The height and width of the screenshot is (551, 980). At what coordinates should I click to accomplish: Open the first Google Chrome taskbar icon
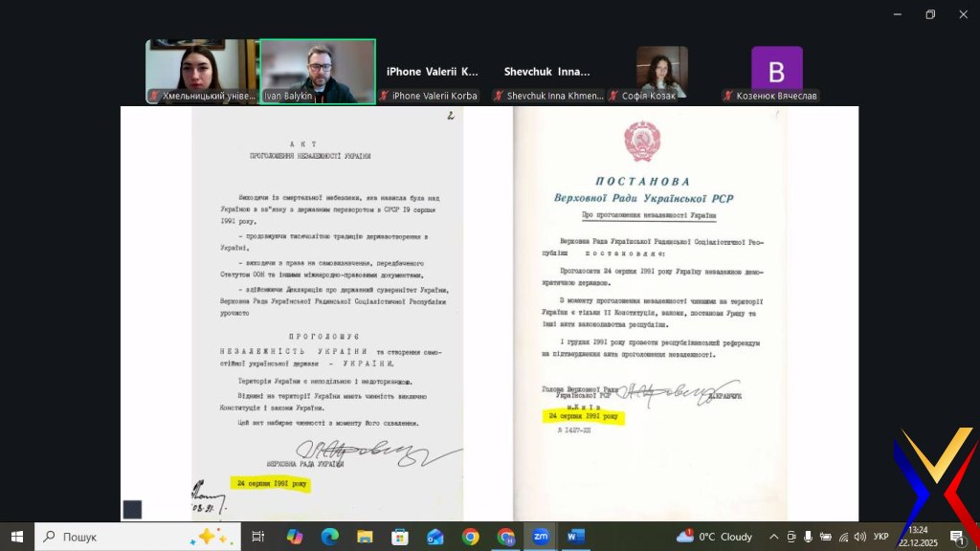click(x=470, y=537)
